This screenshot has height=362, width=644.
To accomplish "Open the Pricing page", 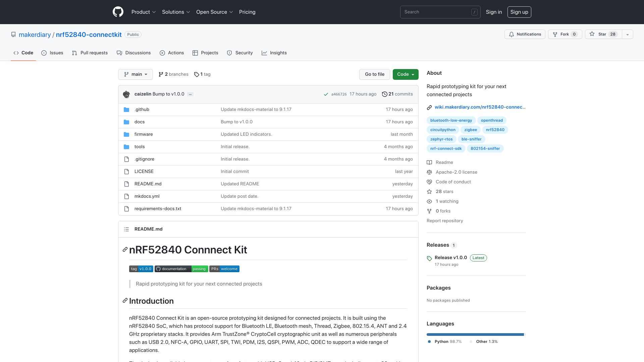I will click(x=247, y=12).
